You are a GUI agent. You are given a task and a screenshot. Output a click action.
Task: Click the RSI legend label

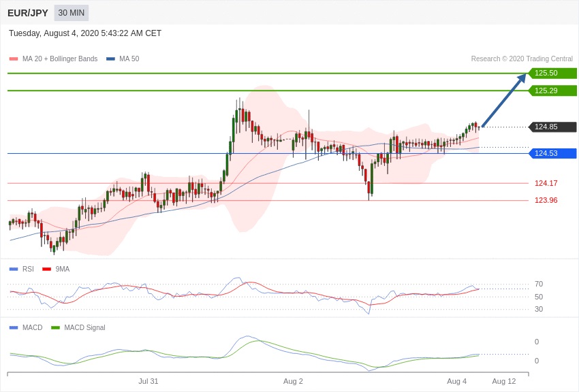coord(28,269)
